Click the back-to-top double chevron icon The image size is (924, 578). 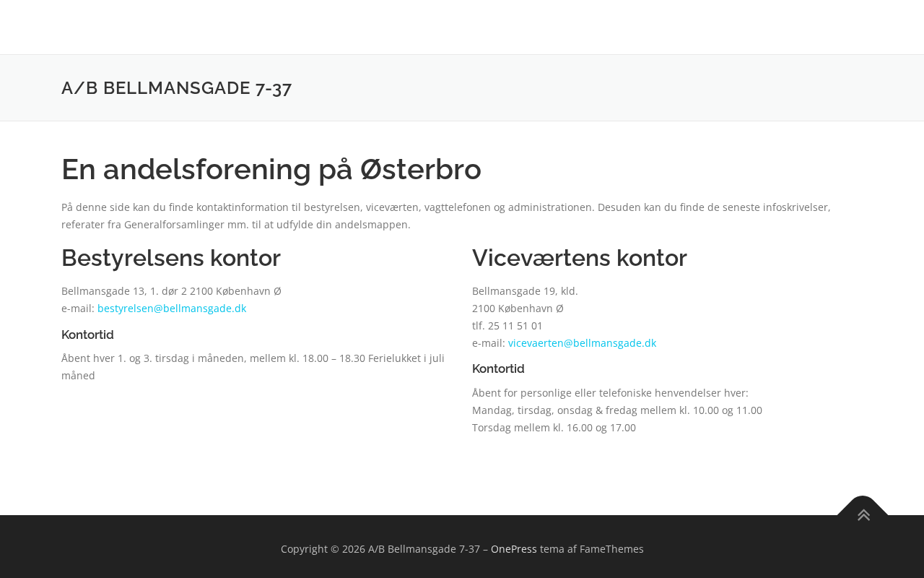[x=863, y=515]
